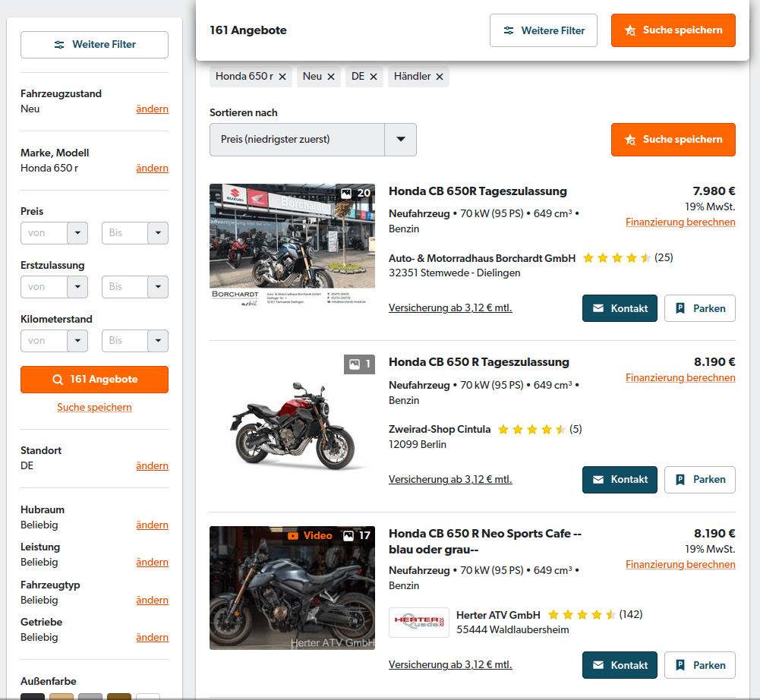Change the Fahrzeugzustand filter via ändern
The width and height of the screenshot is (760, 700).
tap(152, 109)
